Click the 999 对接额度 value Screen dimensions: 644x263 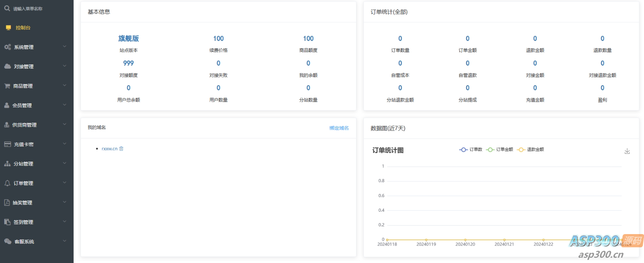click(x=128, y=63)
